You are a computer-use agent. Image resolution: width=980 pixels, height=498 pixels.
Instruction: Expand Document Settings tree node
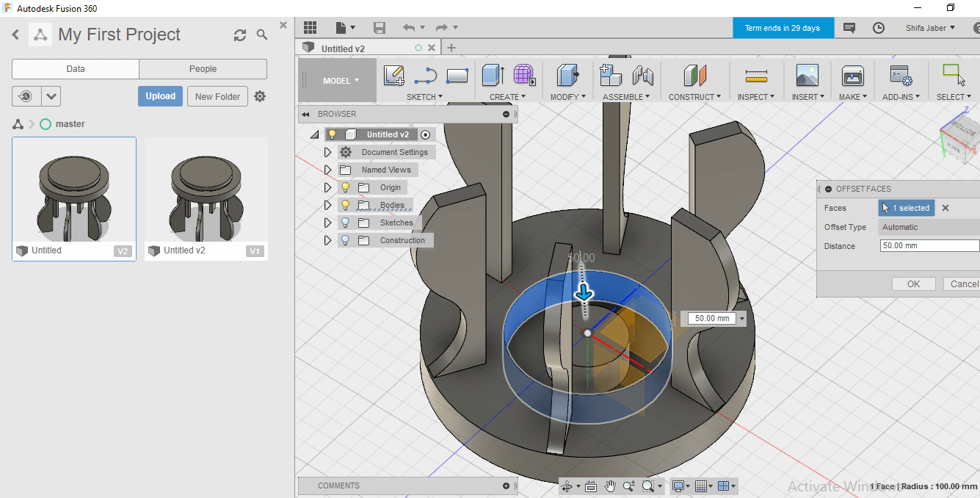328,152
